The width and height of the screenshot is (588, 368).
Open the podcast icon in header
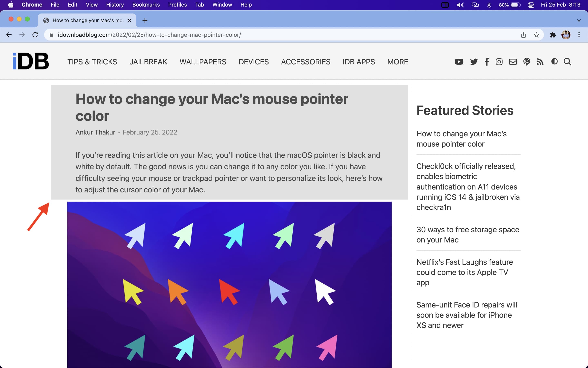[527, 62]
